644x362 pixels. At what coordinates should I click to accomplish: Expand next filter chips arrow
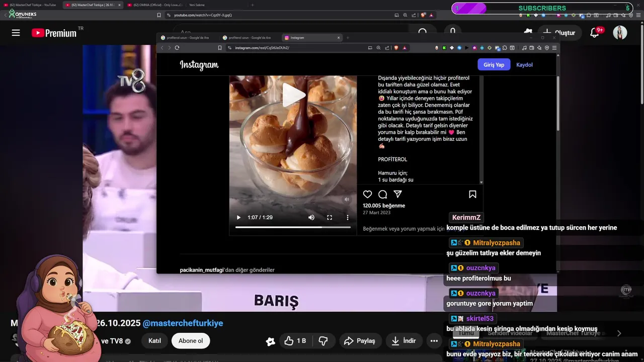[x=619, y=333]
